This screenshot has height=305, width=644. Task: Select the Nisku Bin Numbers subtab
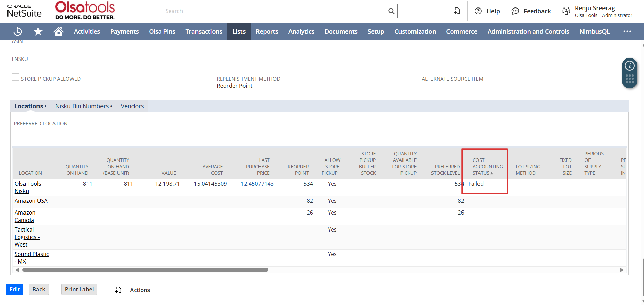tap(82, 106)
